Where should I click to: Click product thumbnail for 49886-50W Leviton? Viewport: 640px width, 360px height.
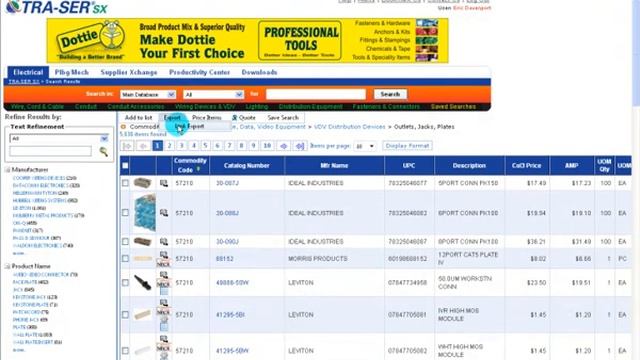tap(142, 282)
